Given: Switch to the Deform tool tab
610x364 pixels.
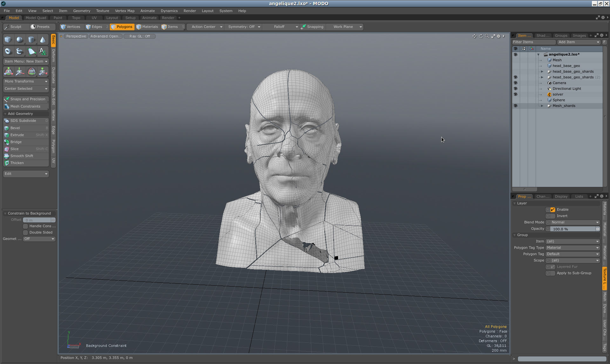Looking at the screenshot, I should click(53, 56).
